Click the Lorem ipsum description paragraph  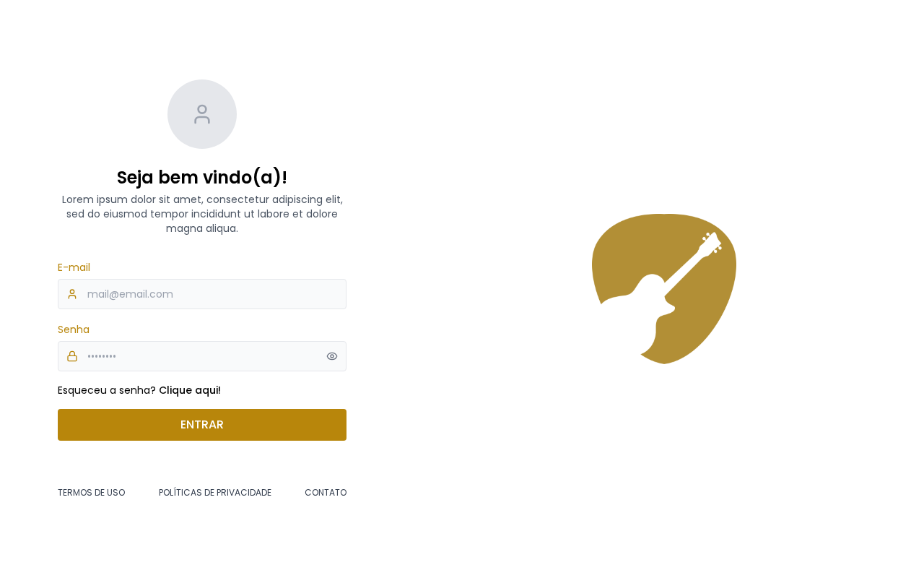point(202,214)
